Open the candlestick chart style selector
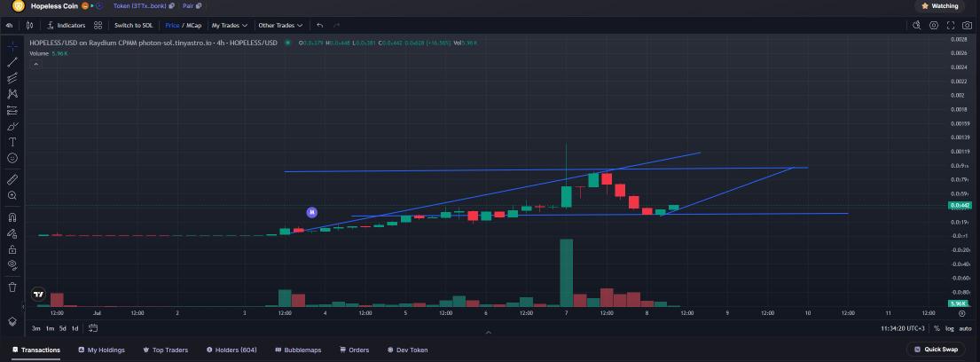This screenshot has height=362, width=980. 29,26
